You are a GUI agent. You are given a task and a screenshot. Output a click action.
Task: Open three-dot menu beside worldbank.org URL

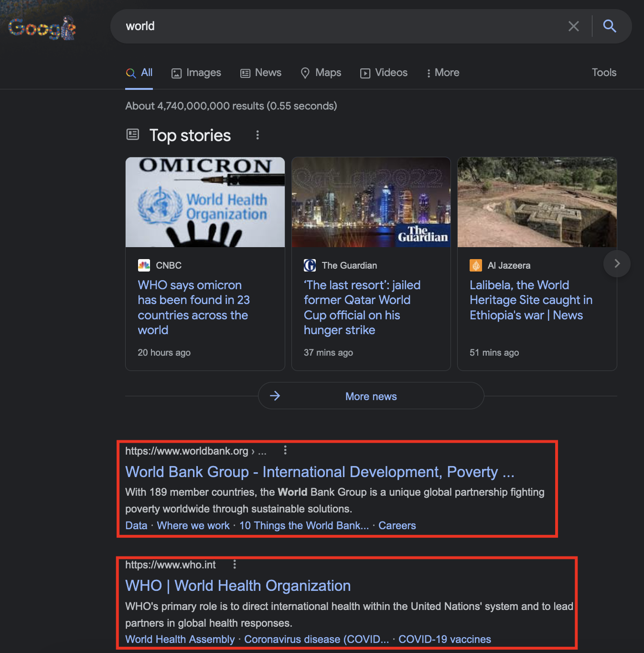(x=285, y=450)
